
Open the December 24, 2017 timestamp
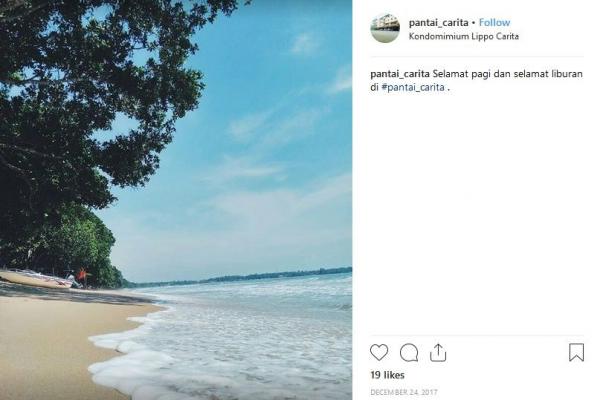(x=404, y=392)
